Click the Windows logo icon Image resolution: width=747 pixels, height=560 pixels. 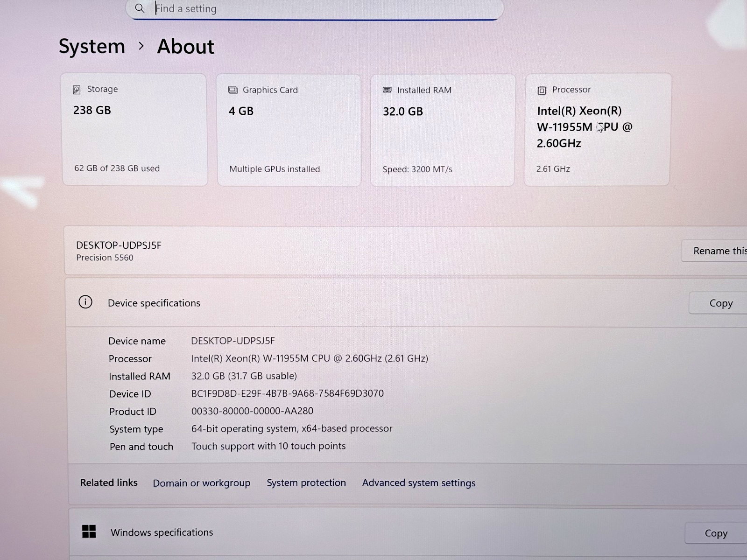(x=89, y=532)
